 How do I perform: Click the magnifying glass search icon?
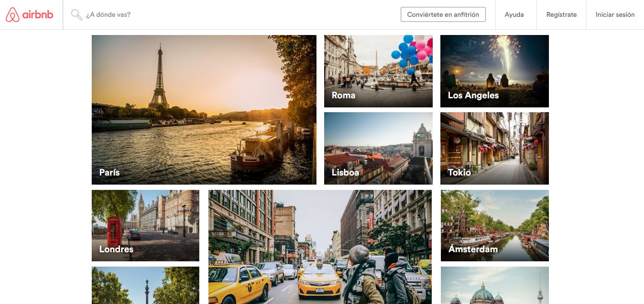76,15
